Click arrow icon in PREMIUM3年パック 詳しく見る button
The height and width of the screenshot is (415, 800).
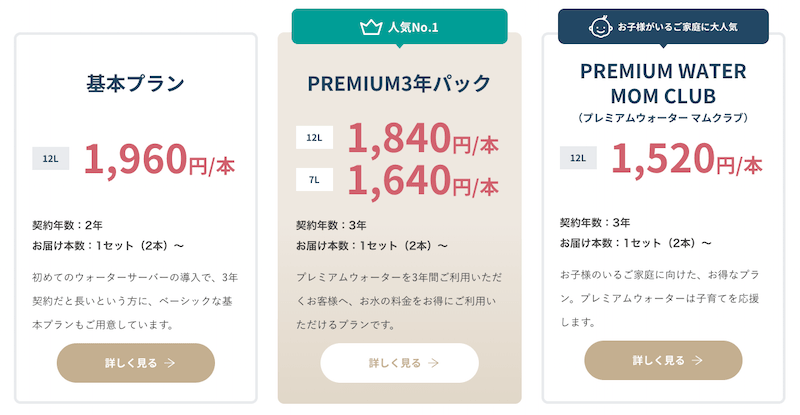(x=433, y=363)
